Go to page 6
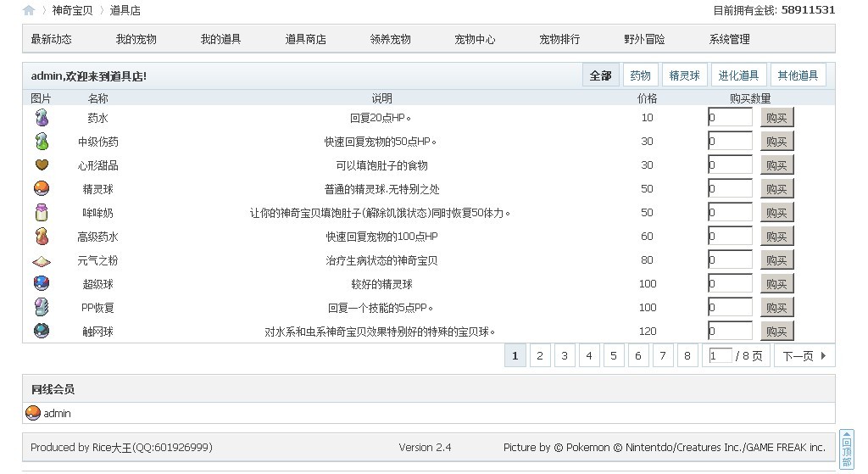 tap(638, 355)
